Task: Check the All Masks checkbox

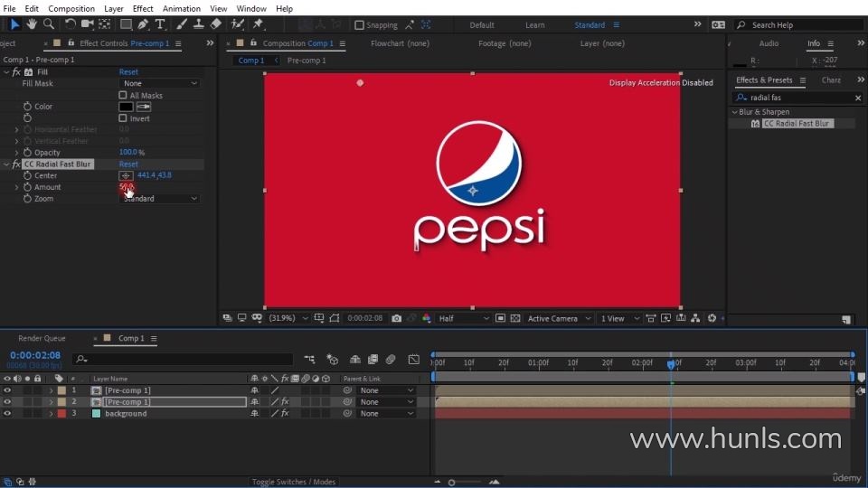Action: coord(124,95)
